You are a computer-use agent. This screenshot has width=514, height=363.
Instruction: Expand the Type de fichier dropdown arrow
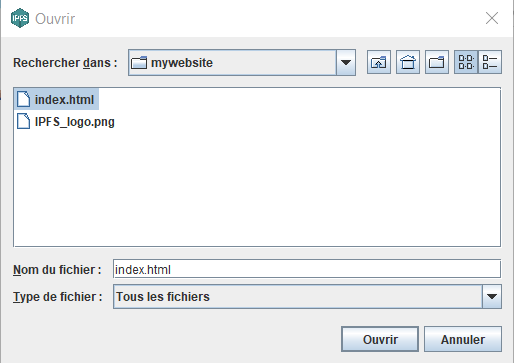[492, 296]
